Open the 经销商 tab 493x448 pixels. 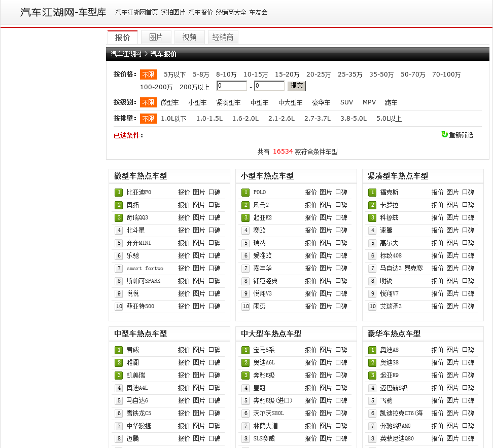[x=223, y=38]
